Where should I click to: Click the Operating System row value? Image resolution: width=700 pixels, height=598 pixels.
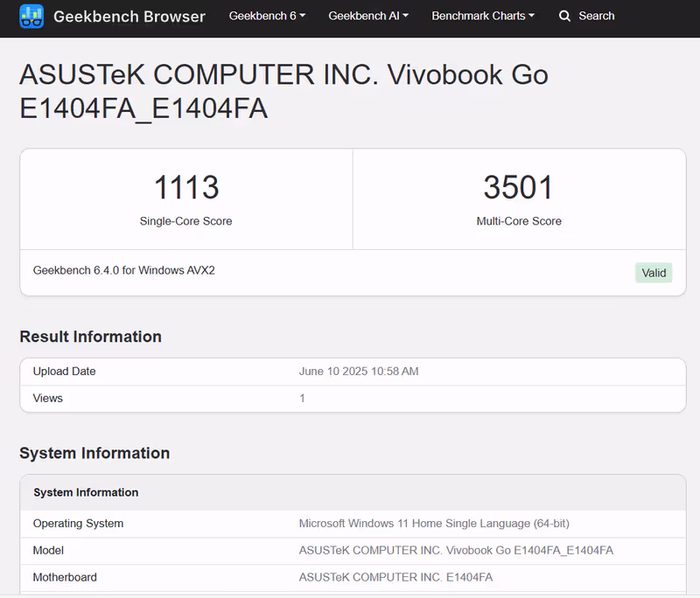point(434,524)
